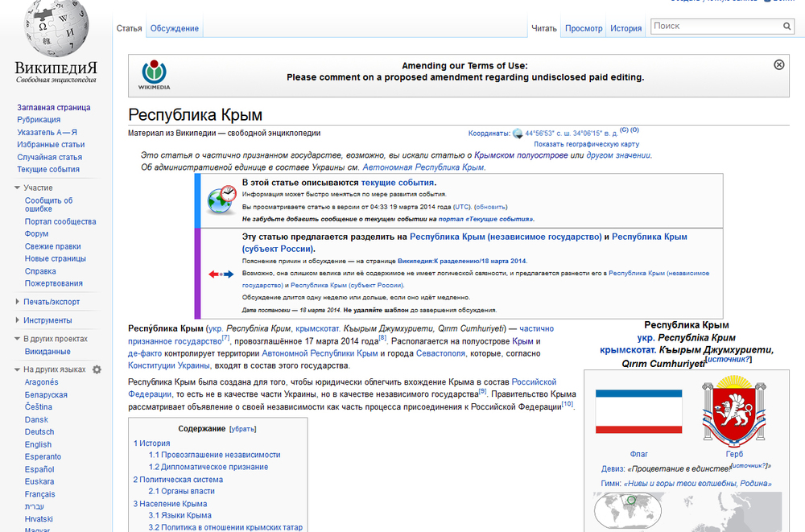Image resolution: width=805 pixels, height=532 pixels.
Task: Click the split-article arrows icon
Action: click(x=221, y=274)
